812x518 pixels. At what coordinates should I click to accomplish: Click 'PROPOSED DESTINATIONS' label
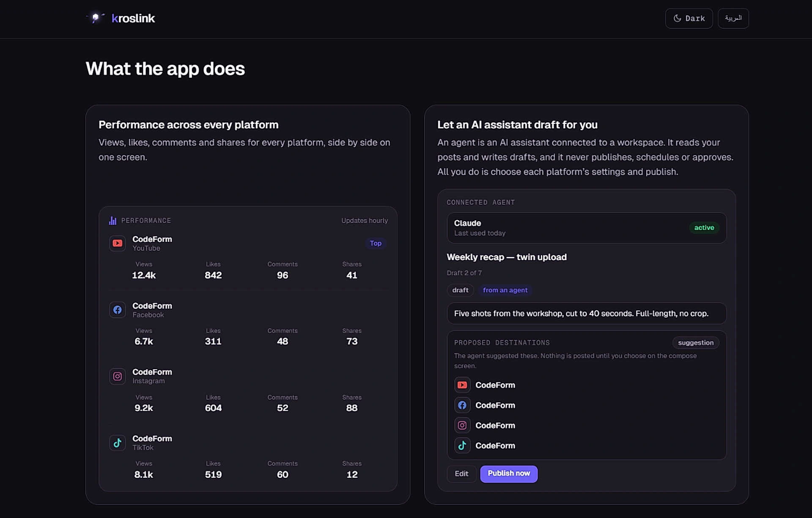tap(502, 343)
